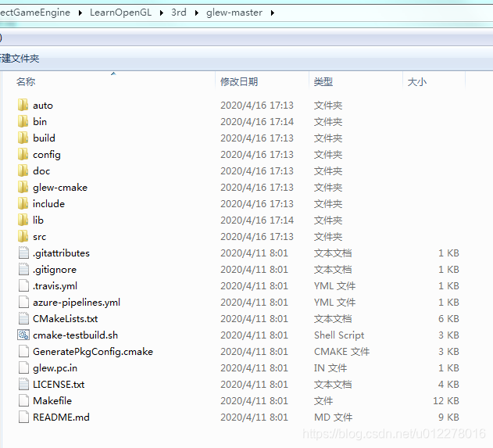The width and height of the screenshot is (493, 448).
Task: Click the .gitignore file icon
Action: tap(23, 269)
